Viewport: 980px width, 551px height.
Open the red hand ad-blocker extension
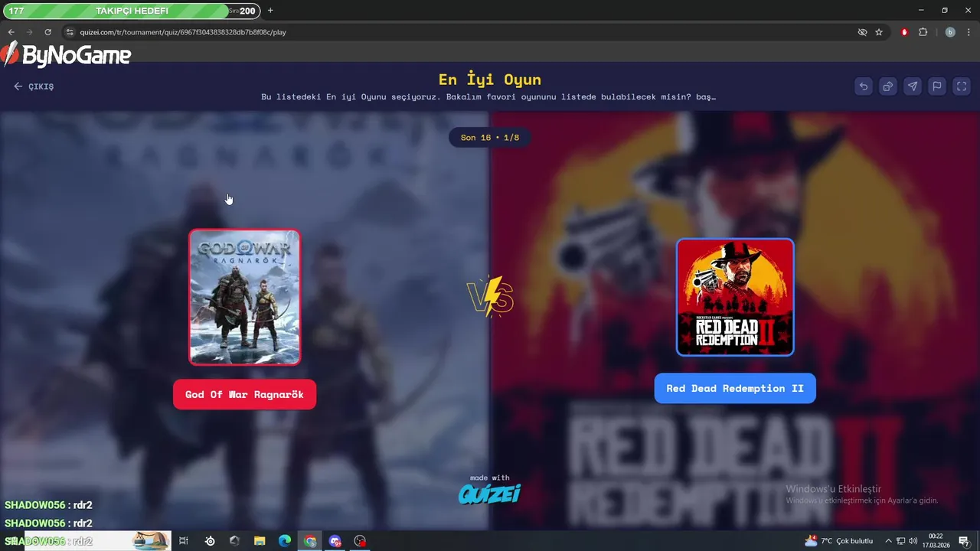(904, 32)
